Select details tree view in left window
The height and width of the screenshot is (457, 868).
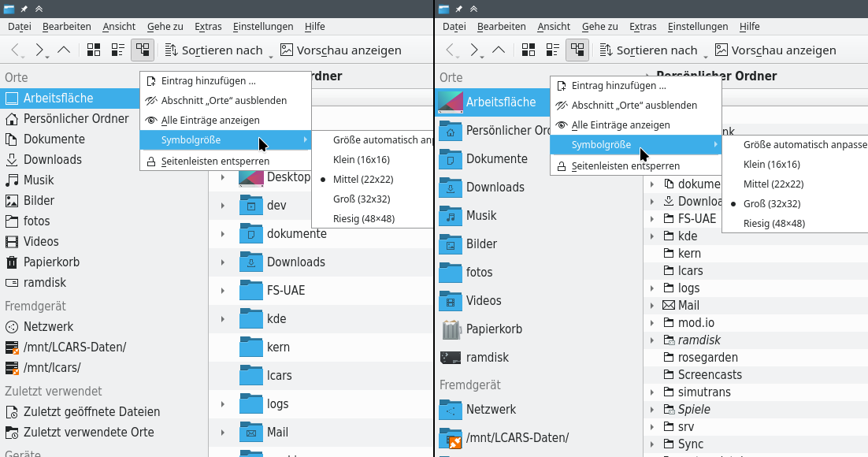[143, 50]
